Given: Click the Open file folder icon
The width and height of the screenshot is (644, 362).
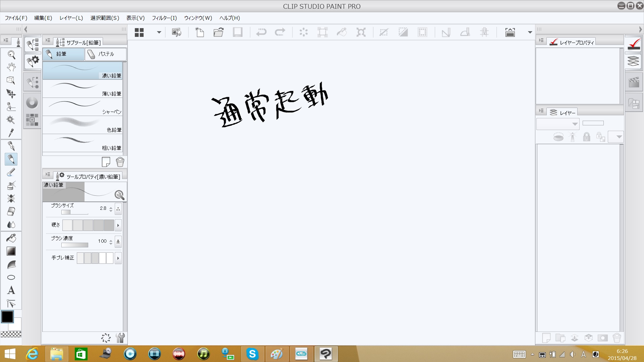Looking at the screenshot, I should coord(219,32).
